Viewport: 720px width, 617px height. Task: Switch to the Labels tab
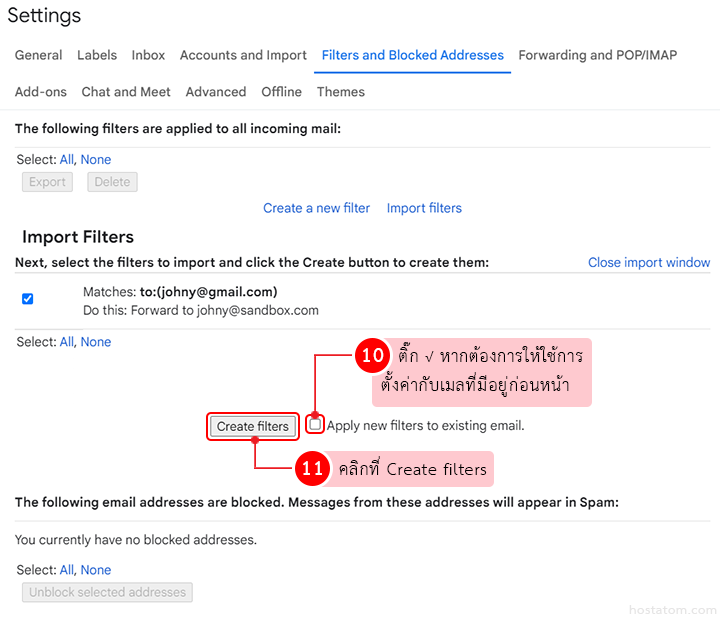[x=97, y=55]
